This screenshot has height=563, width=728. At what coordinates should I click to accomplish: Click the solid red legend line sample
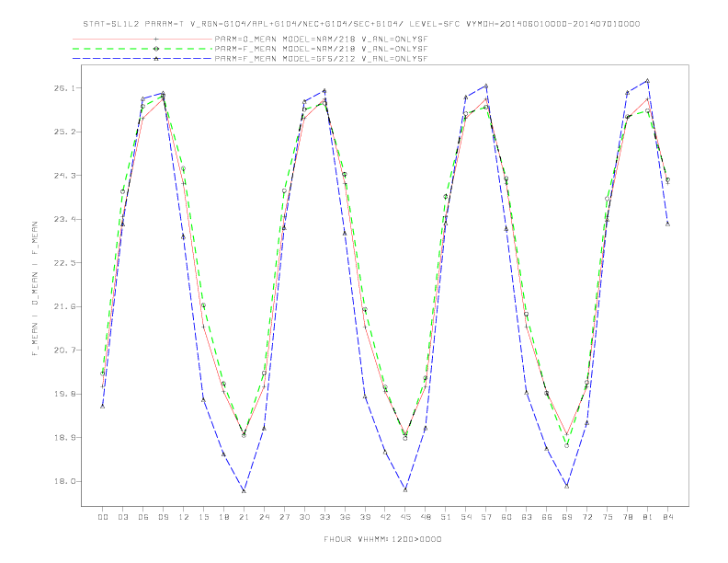[x=142, y=39]
